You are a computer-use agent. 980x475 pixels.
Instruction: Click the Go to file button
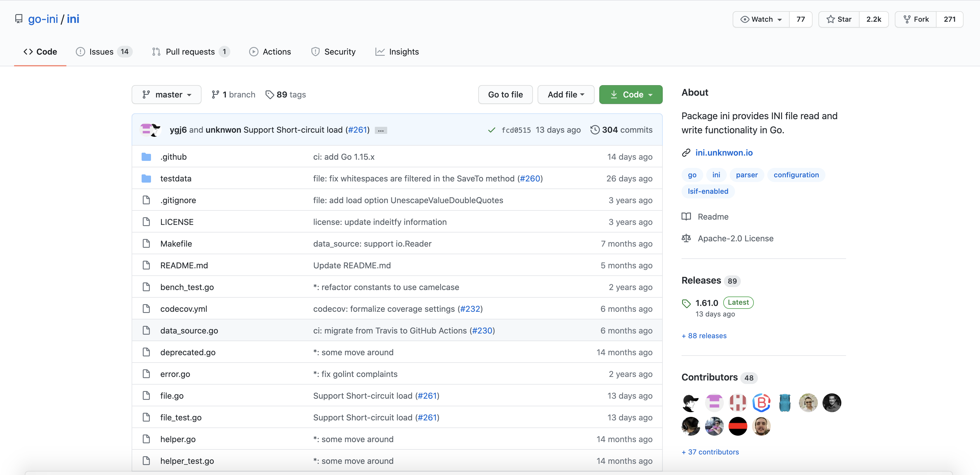pos(505,95)
